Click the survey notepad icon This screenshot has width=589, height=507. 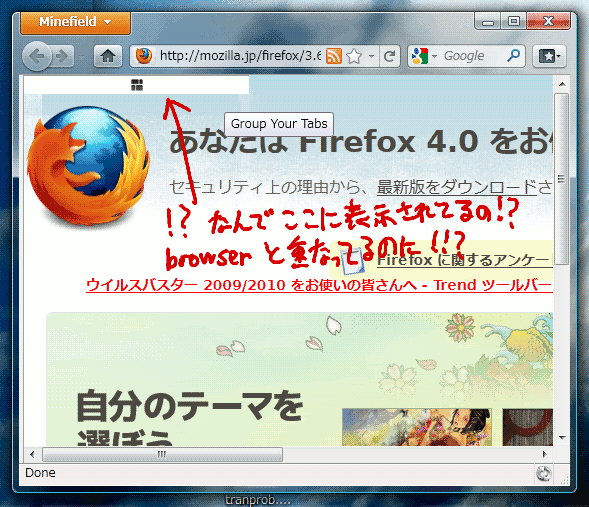coord(352,261)
